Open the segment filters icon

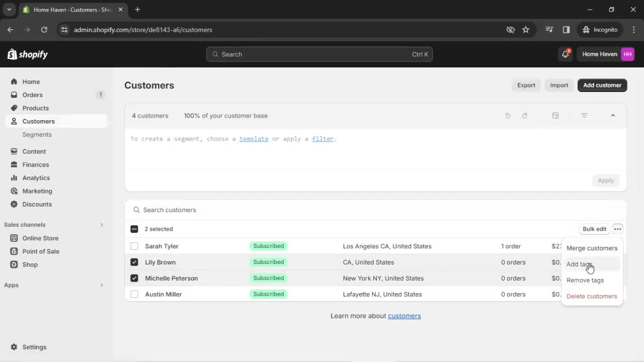(584, 116)
